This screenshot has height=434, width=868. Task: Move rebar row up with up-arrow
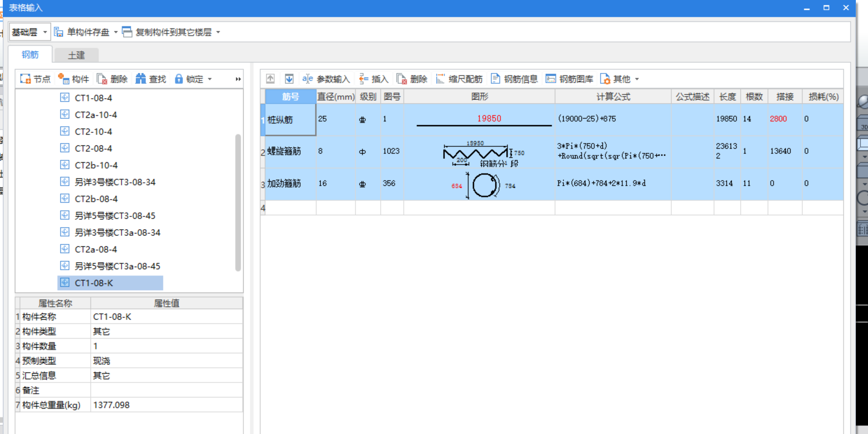coord(270,78)
